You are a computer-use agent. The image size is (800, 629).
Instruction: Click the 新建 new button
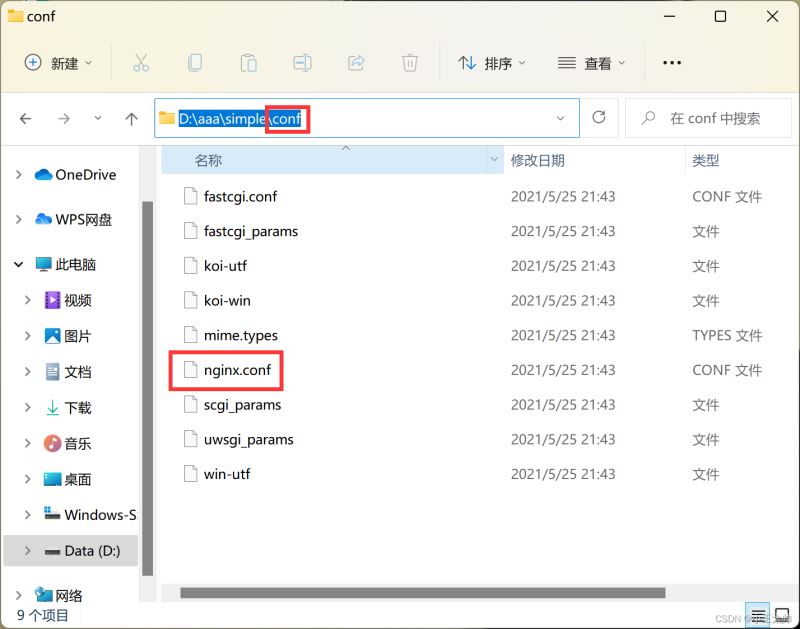[58, 63]
